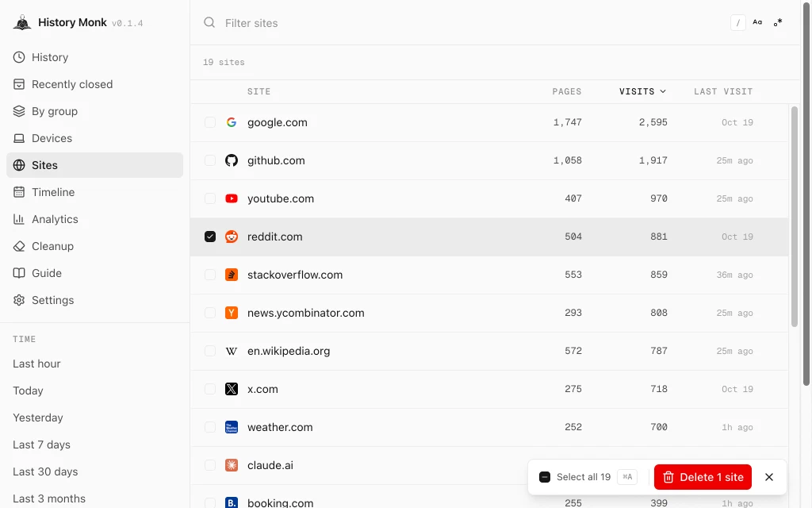Click the Wikipedia W favicon
The image size is (812, 508).
coord(232,351)
